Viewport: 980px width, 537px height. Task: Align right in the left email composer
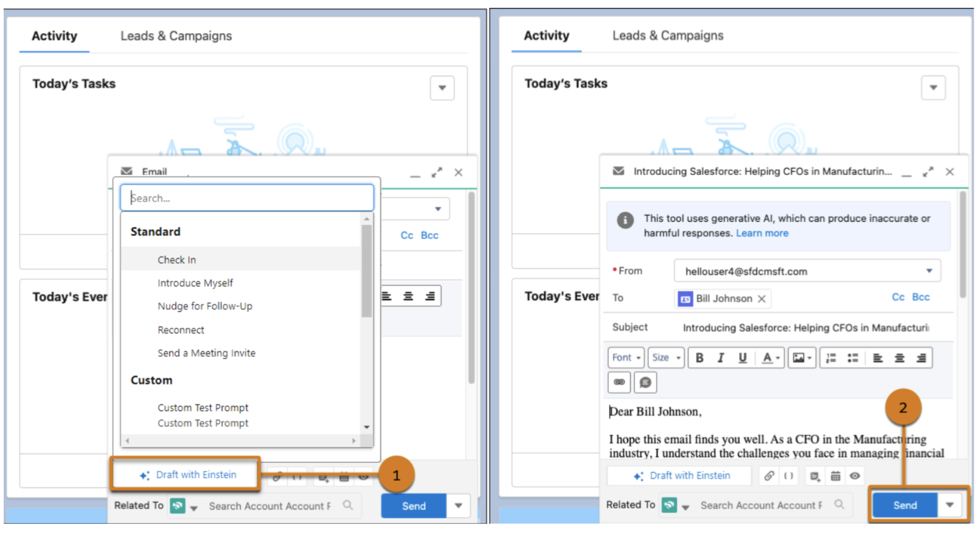tap(430, 296)
